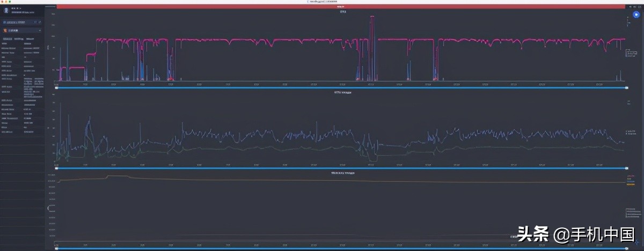Click the rightmost small icon in top-right corner

(640, 6)
